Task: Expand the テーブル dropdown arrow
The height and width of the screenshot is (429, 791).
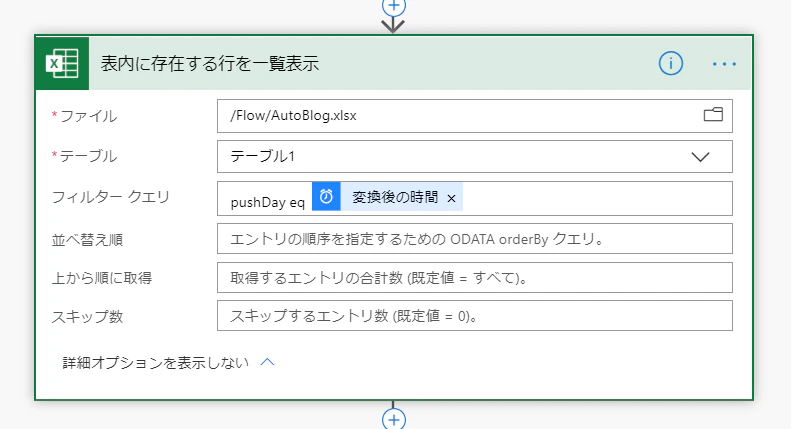Action: click(x=700, y=157)
